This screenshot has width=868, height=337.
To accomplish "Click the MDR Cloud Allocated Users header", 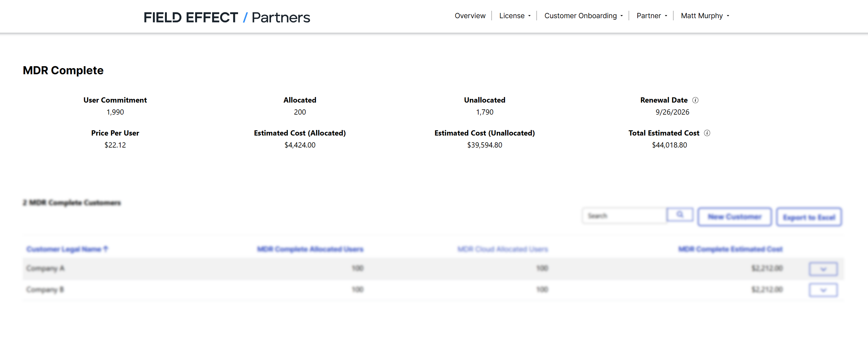I will pos(502,249).
